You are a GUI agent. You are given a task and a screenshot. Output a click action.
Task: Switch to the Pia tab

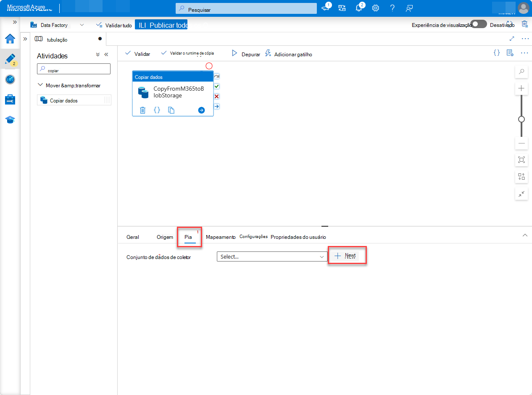click(189, 237)
